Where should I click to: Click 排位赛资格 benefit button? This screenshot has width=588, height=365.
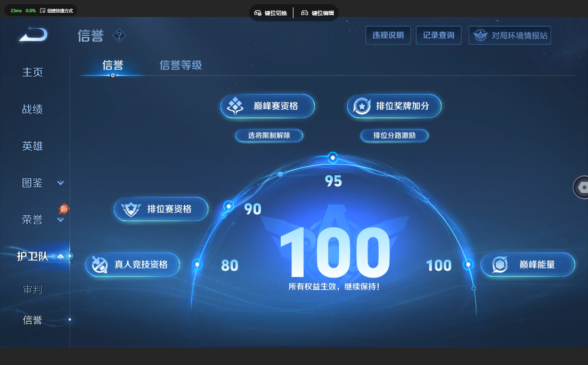pos(161,209)
